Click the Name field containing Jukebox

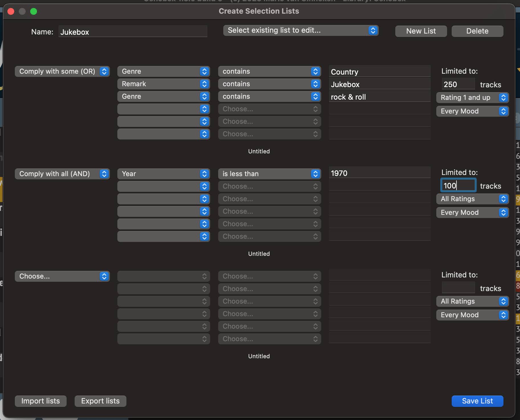click(133, 32)
